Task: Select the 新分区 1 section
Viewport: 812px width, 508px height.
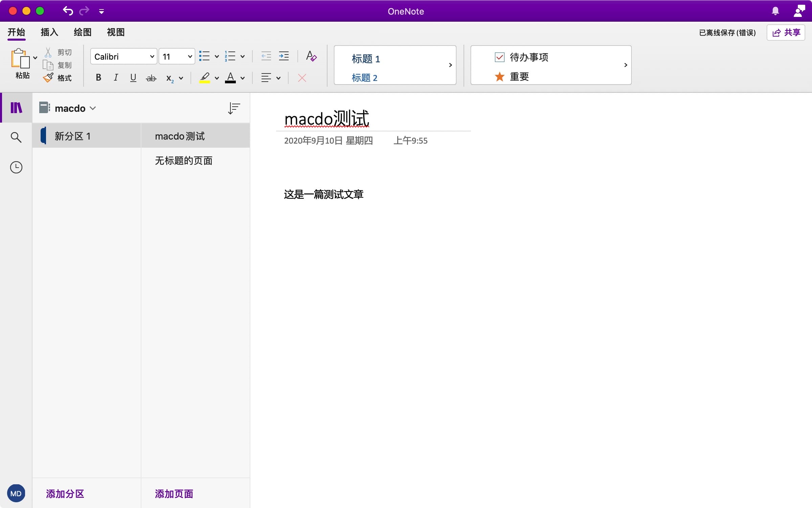Action: coord(87,136)
